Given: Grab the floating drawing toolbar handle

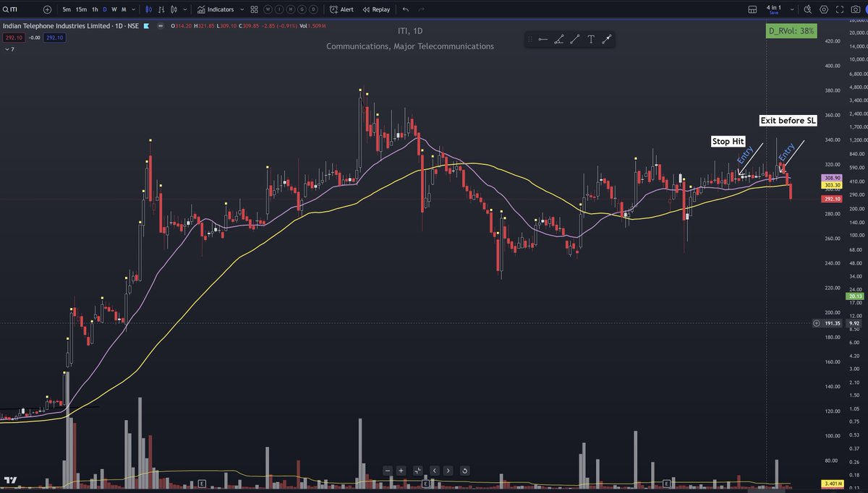Looking at the screenshot, I should point(532,40).
